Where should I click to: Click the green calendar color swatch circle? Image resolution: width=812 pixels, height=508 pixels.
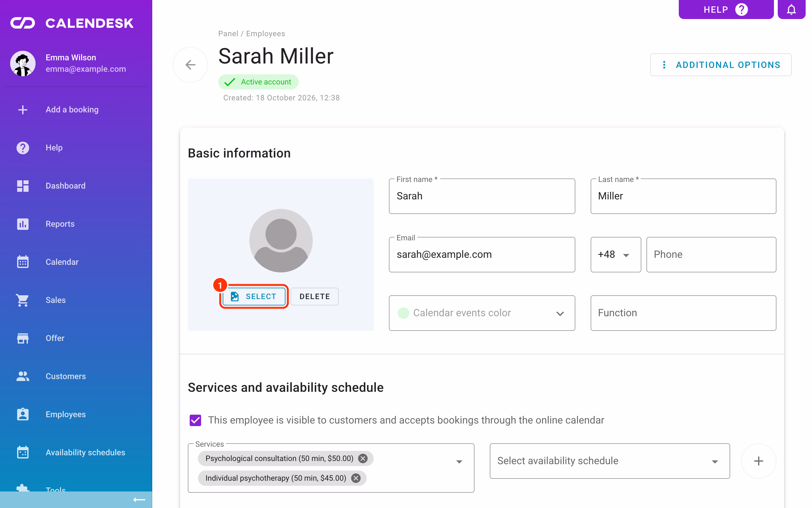403,313
